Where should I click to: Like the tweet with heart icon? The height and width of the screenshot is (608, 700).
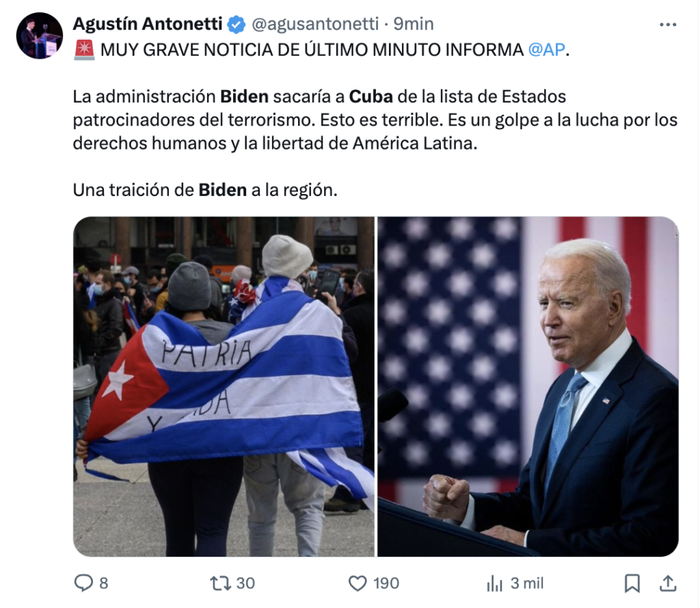357,583
